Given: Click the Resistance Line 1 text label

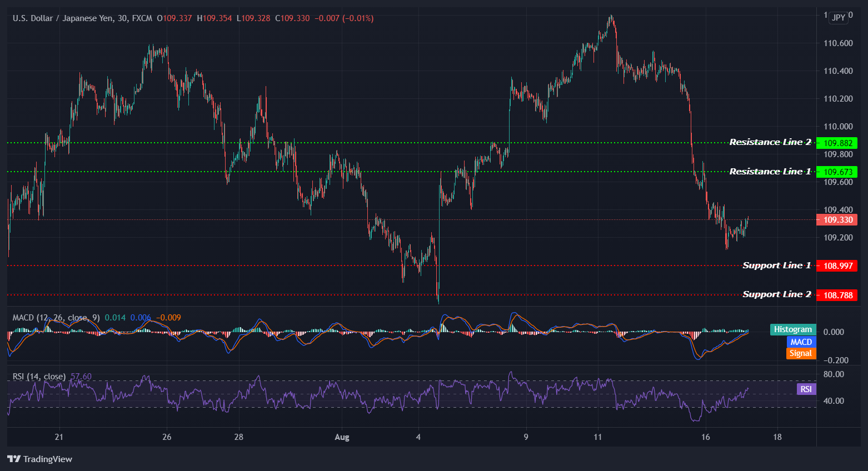Looking at the screenshot, I should coord(770,172).
